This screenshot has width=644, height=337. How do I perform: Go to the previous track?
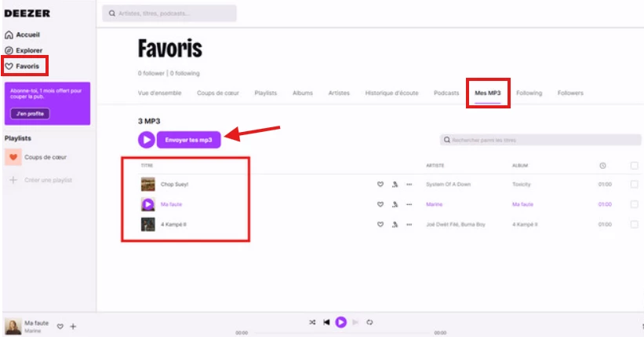tap(326, 322)
